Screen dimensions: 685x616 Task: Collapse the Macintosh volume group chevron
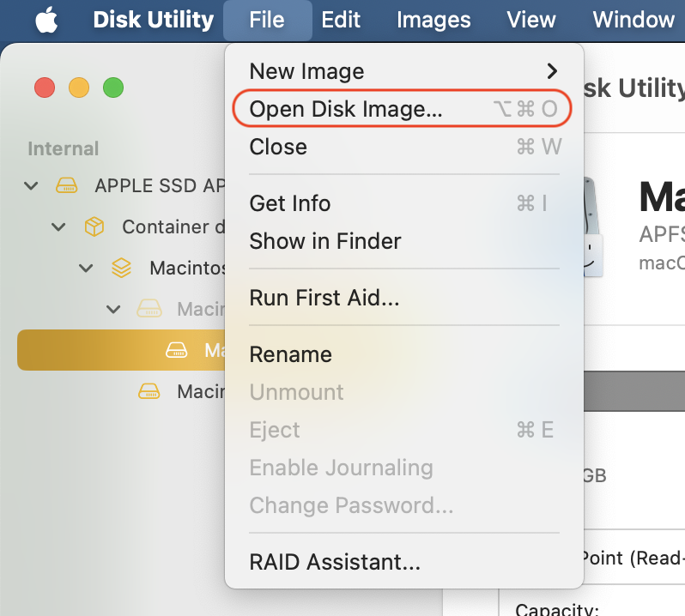pyautogui.click(x=86, y=268)
